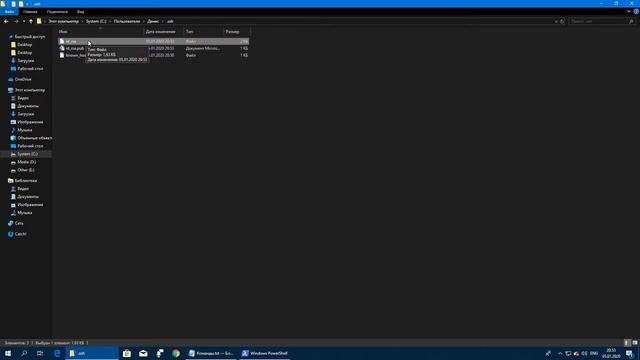
Task: Go up one folder level
Action: (31, 21)
